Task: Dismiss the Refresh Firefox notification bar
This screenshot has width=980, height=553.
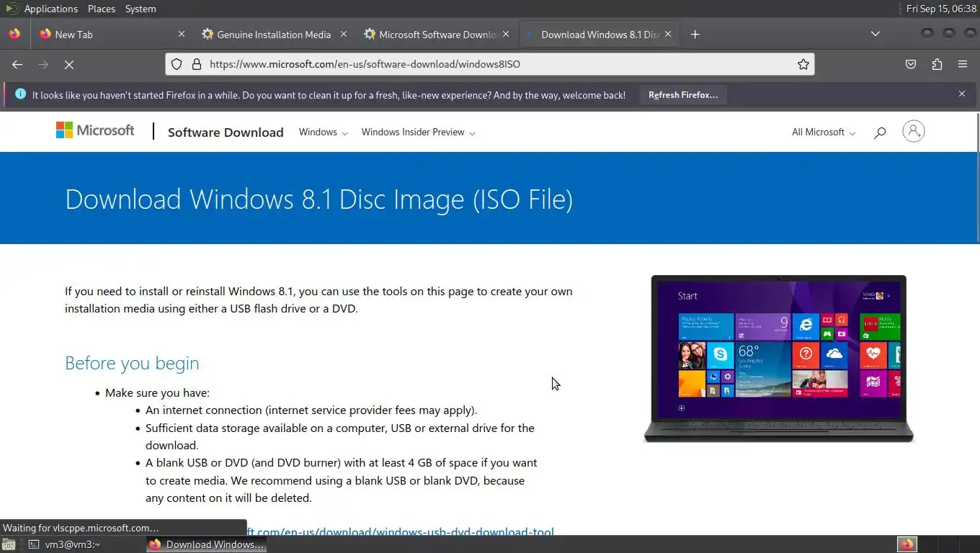Action: tap(961, 94)
